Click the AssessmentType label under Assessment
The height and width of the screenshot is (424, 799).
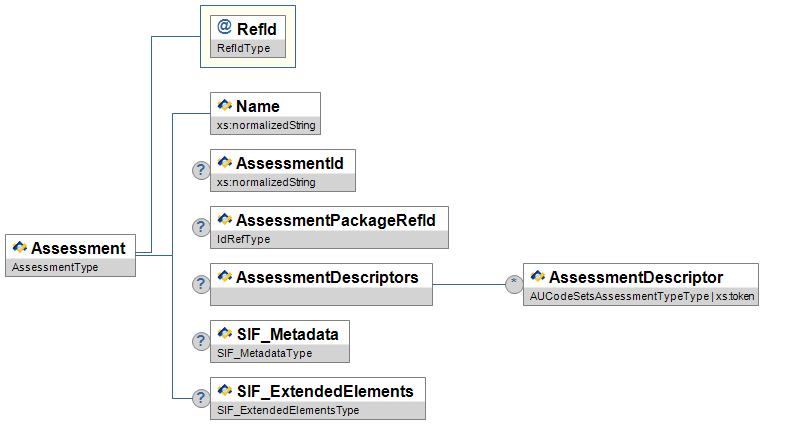(x=55, y=268)
